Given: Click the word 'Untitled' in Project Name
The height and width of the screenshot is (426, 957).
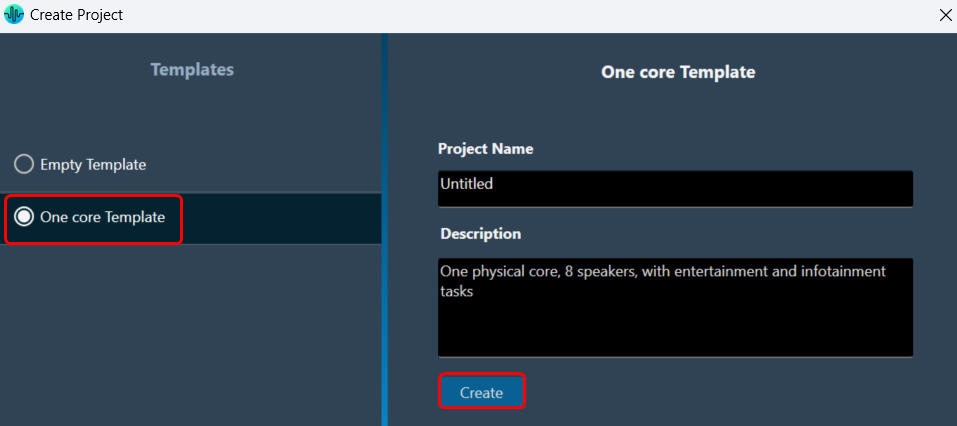Looking at the screenshot, I should tap(466, 183).
